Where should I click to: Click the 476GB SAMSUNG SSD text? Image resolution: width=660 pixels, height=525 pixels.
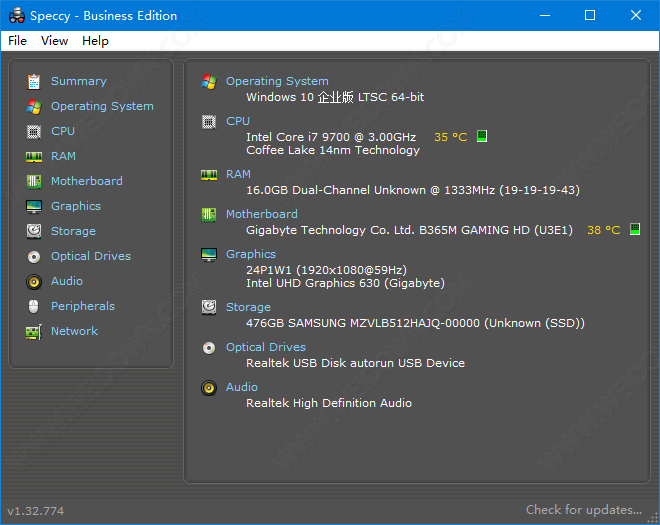pyautogui.click(x=415, y=323)
